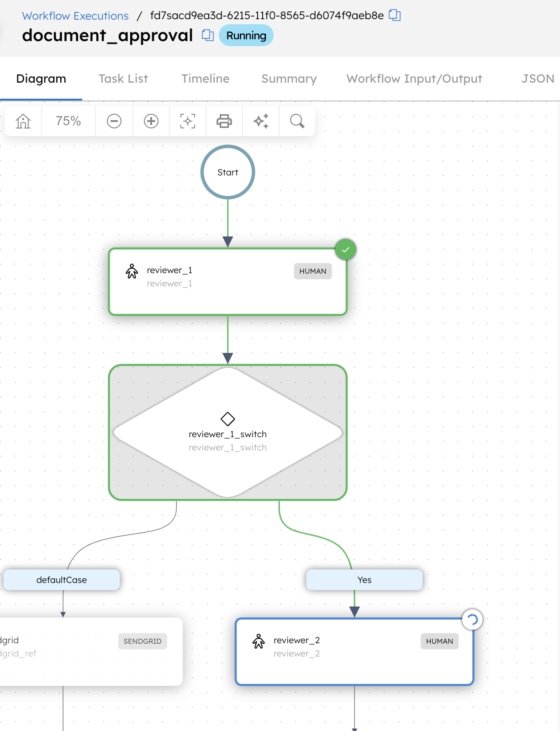This screenshot has height=731, width=560.
Task: Select the Start node
Action: click(228, 172)
